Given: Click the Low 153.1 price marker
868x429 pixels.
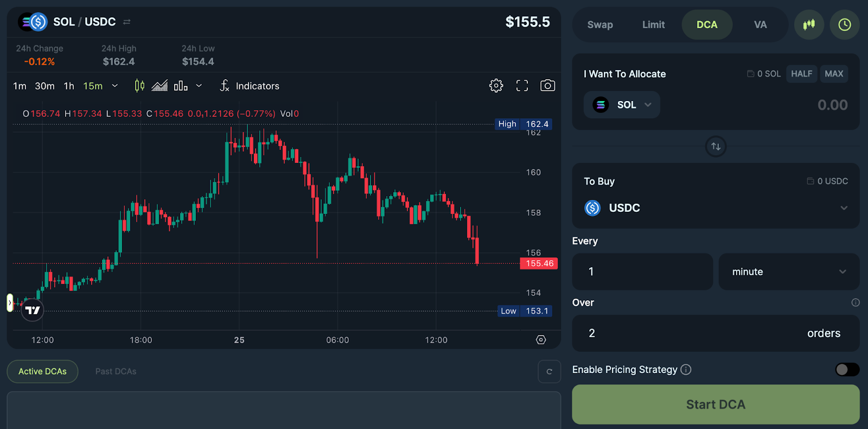Looking at the screenshot, I should (525, 311).
